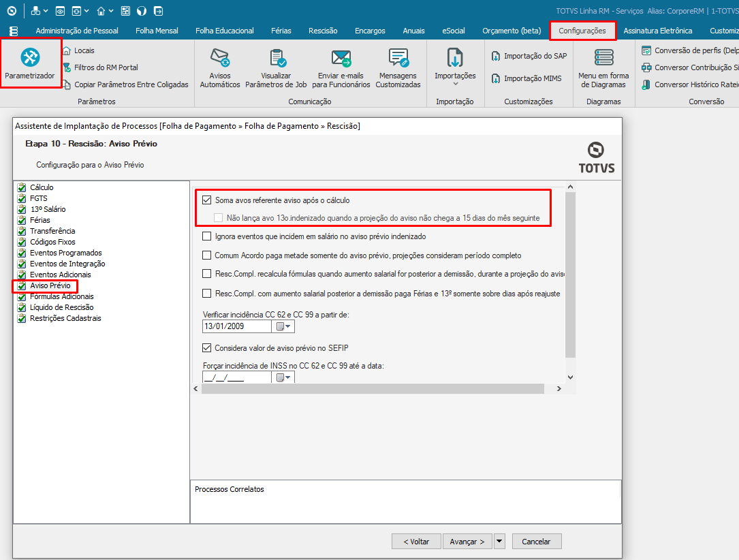
Task: Select Restrições Cadastrais in the list
Action: click(65, 317)
